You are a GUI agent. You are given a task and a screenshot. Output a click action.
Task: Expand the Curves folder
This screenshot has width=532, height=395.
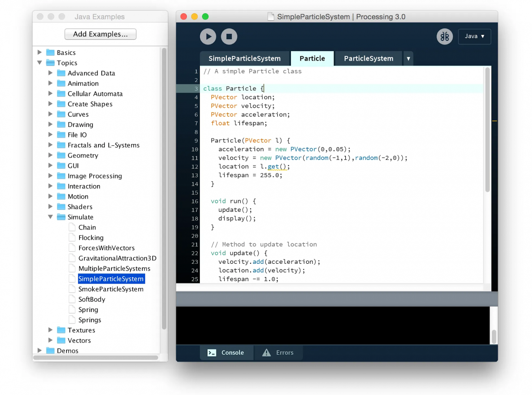50,114
